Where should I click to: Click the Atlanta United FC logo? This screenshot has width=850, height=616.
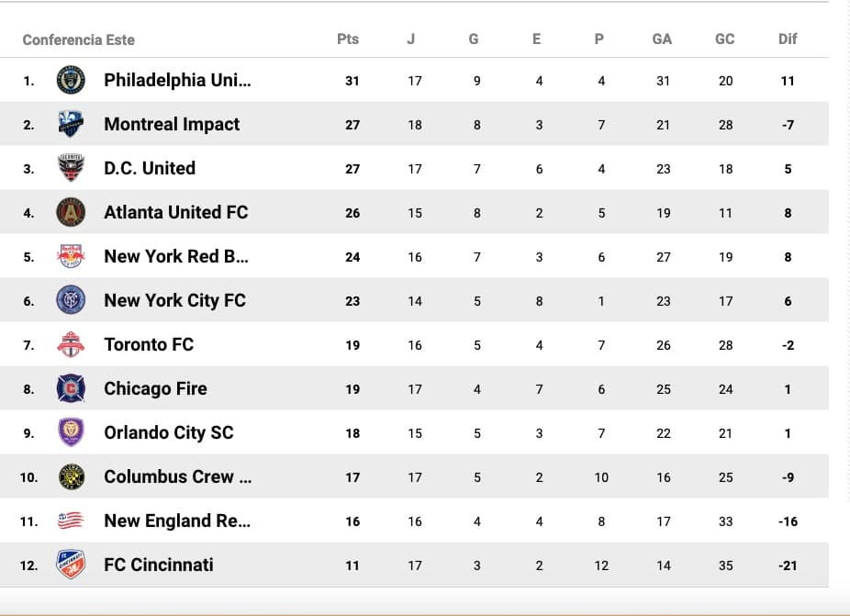click(71, 212)
